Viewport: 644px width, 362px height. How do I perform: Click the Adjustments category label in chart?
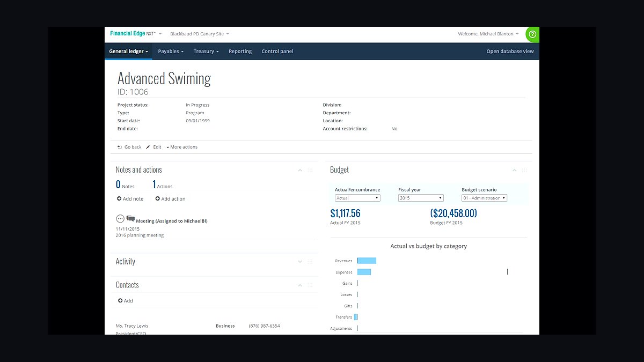coord(341,328)
